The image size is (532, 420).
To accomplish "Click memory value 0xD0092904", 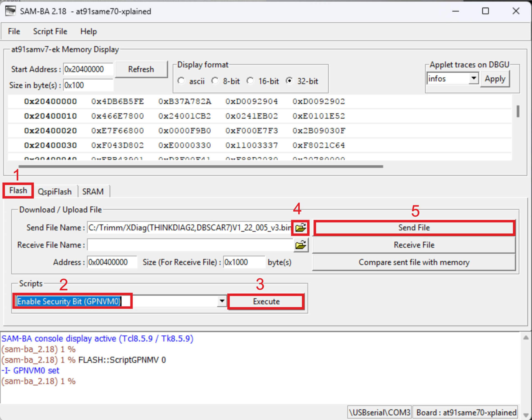I will (252, 101).
